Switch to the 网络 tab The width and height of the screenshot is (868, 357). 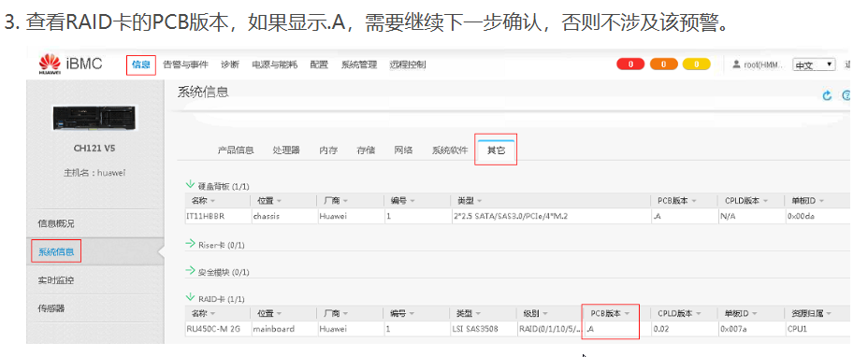(x=403, y=150)
